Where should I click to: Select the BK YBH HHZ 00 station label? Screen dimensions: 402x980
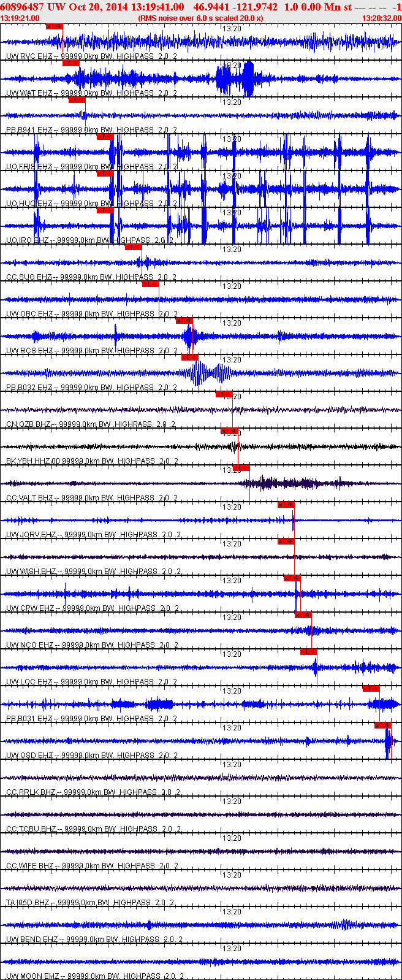93,461
